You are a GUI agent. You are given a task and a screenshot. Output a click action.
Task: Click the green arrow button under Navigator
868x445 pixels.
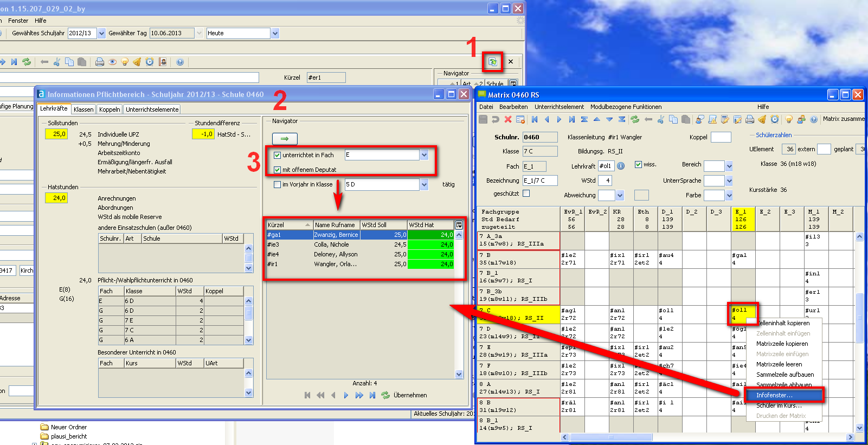click(285, 139)
